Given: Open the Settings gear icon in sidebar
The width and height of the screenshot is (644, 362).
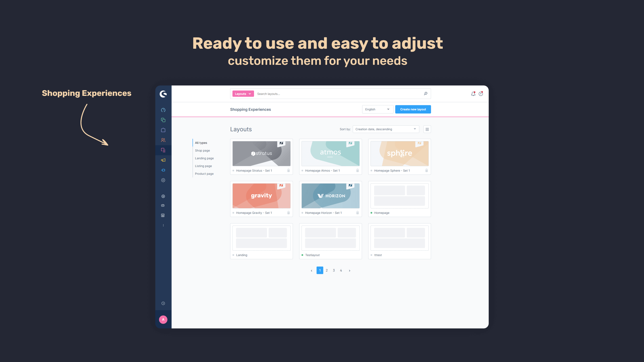Looking at the screenshot, I should click(163, 180).
